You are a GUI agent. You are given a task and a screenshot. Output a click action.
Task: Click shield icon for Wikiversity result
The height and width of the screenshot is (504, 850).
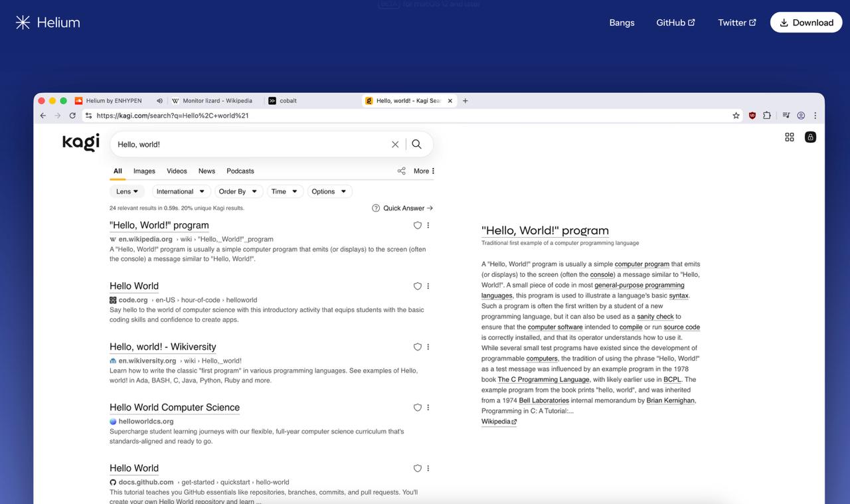(x=418, y=347)
